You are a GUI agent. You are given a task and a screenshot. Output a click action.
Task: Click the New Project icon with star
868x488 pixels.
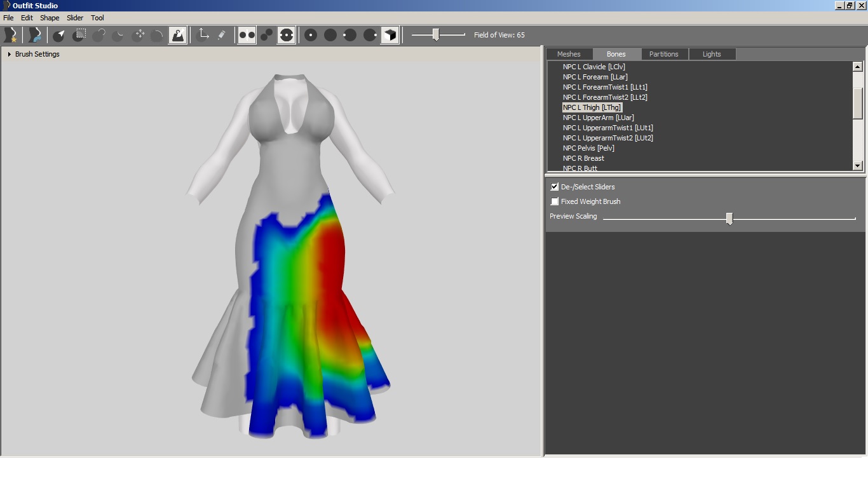tap(10, 35)
